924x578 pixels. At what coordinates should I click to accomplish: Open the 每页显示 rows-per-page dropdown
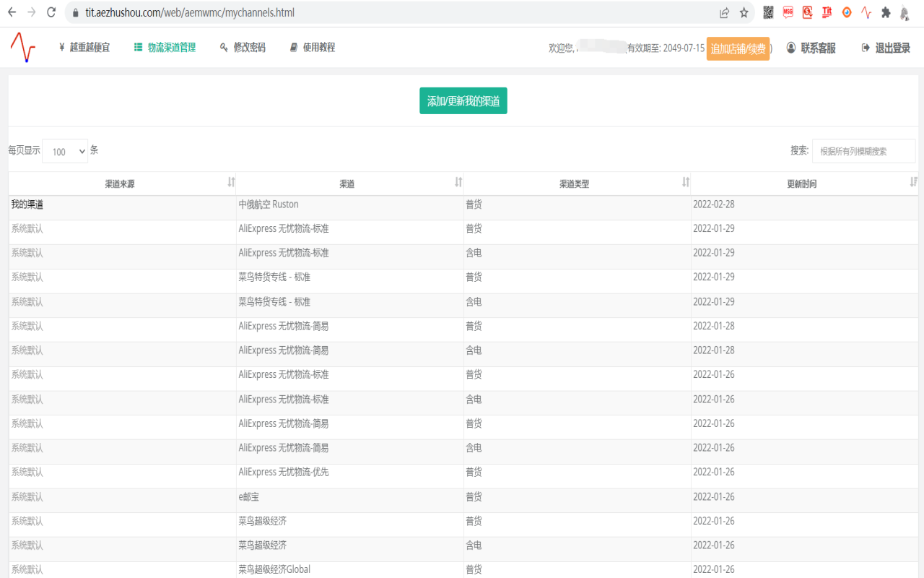65,151
